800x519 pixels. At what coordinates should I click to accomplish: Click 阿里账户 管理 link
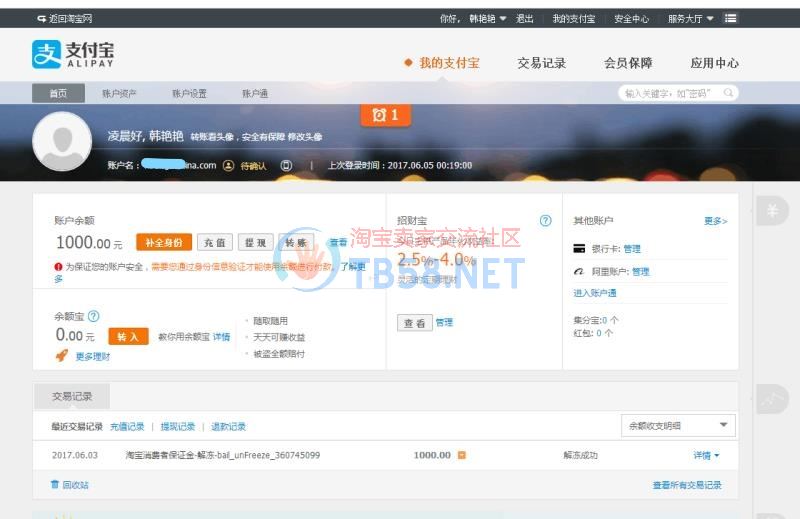click(x=640, y=271)
